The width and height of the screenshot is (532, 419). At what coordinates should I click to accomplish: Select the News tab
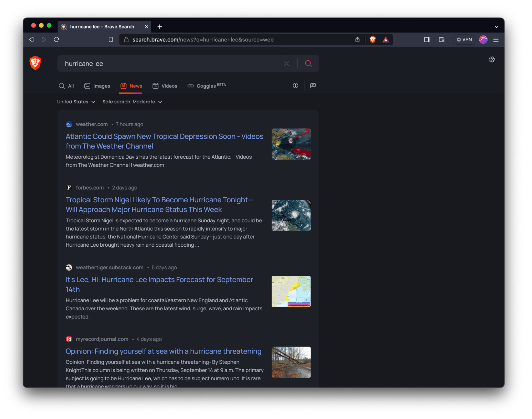[x=131, y=86]
